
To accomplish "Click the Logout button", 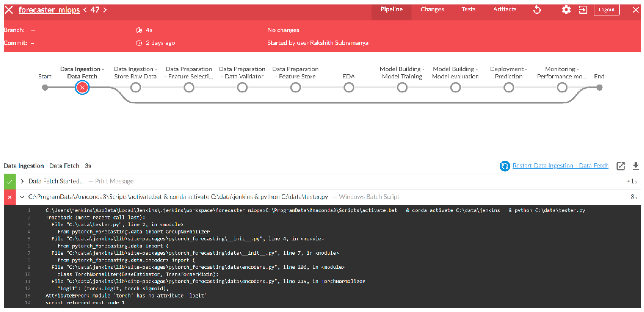I will click(x=606, y=10).
